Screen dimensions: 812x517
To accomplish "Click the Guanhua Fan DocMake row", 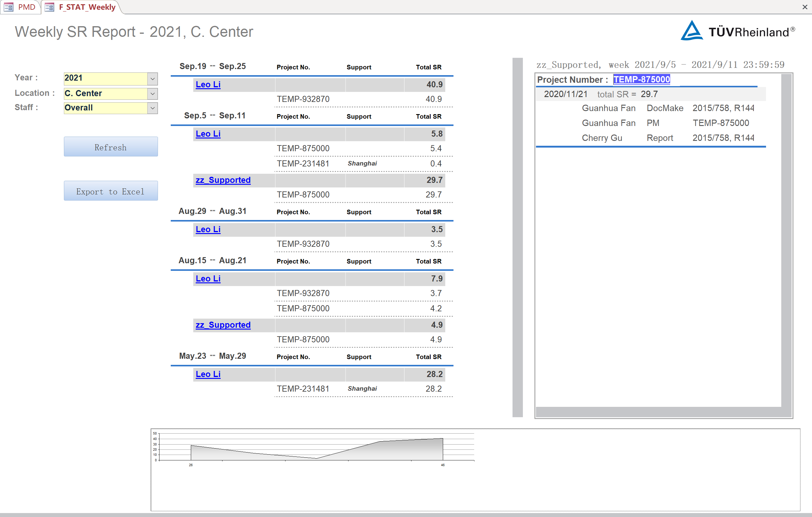I will [668, 108].
